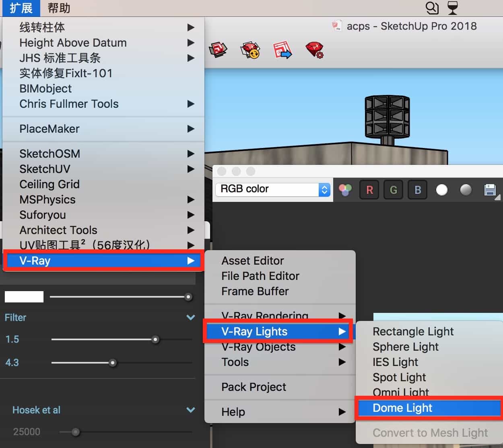Open the V-Ray Help submenu
Screen dimensions: 503x448
(280, 412)
